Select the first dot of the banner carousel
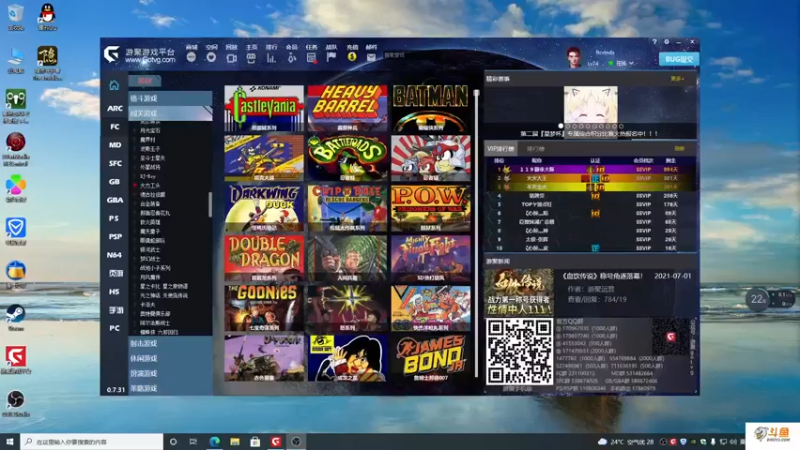800x450 pixels. pyautogui.click(x=561, y=126)
